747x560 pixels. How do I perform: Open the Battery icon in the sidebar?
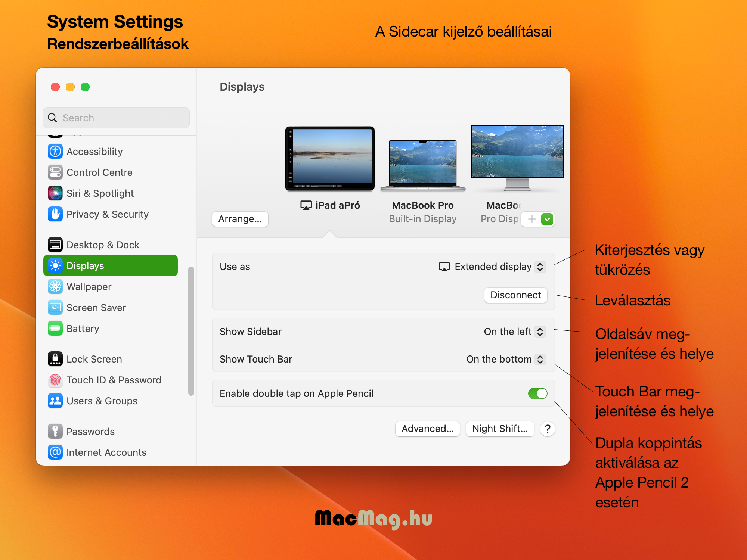click(x=55, y=329)
